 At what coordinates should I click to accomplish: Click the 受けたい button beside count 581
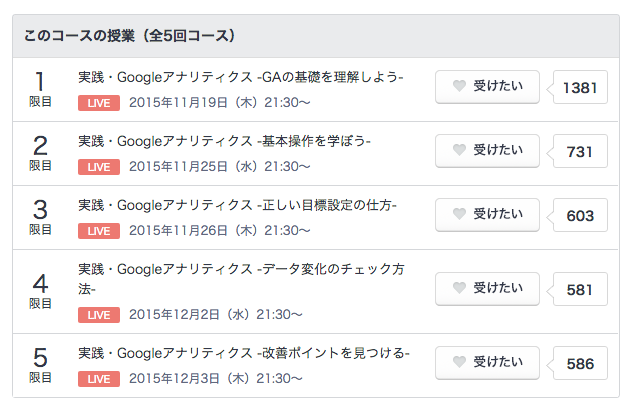point(487,289)
